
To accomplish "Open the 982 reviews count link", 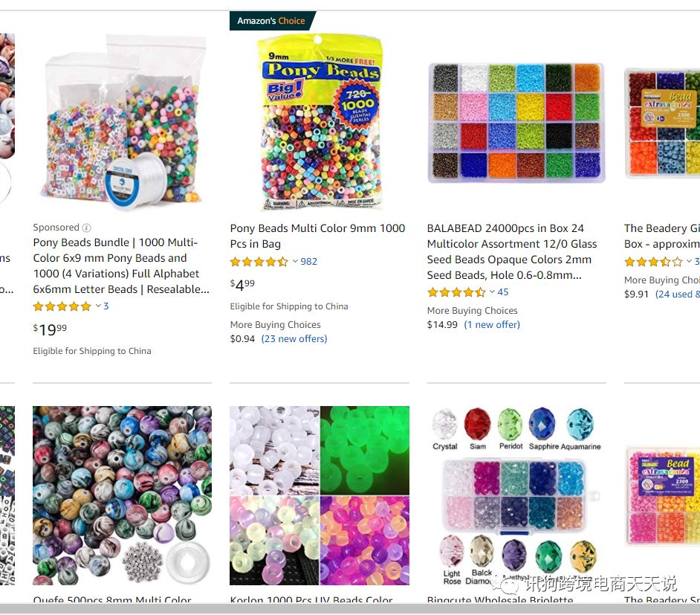I will click(x=309, y=261).
